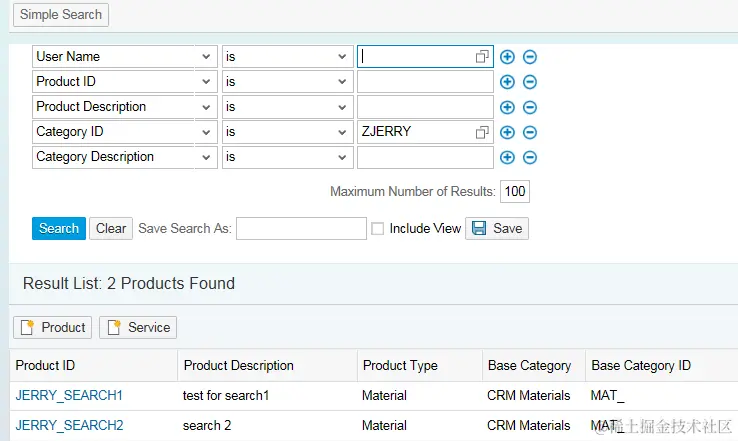Remove the Category Description criterion row

click(530, 157)
